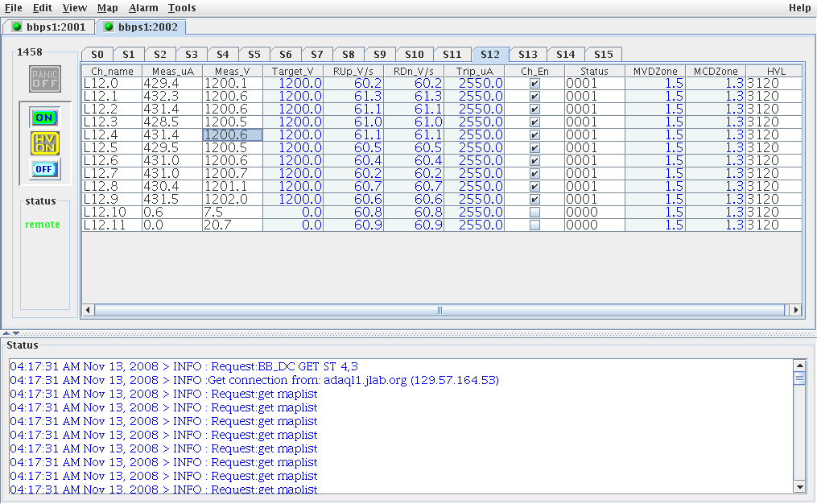The height and width of the screenshot is (504, 817).
Task: Switch to slot S15 tab
Action: click(604, 54)
